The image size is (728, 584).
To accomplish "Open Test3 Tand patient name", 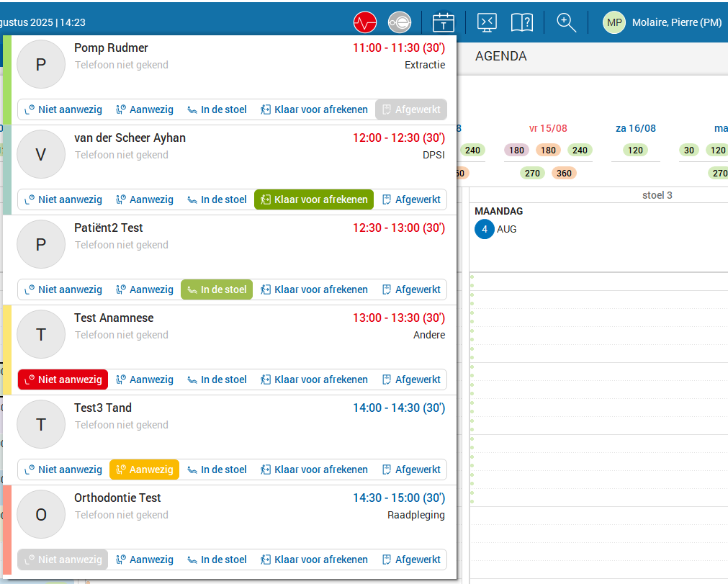I will tap(103, 408).
